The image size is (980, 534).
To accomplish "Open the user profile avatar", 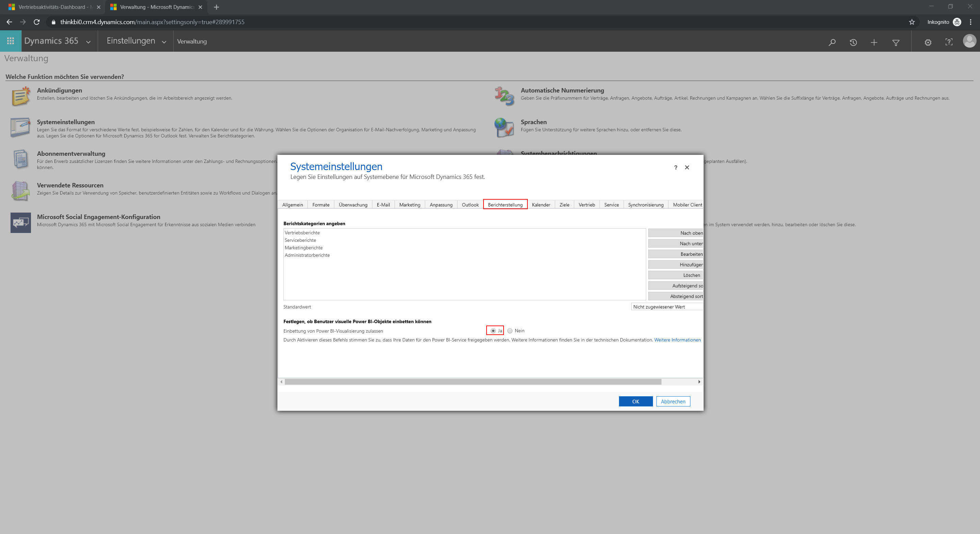I will click(x=969, y=41).
